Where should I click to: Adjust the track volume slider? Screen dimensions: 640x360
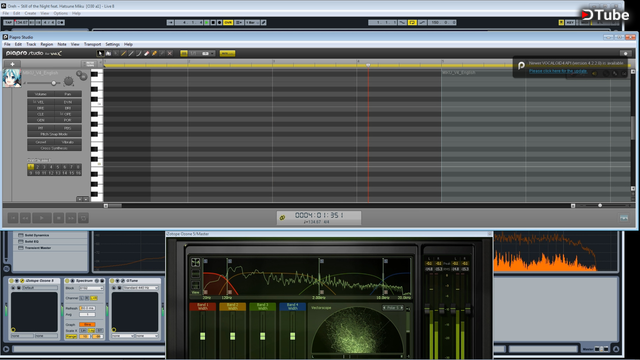tap(53, 83)
